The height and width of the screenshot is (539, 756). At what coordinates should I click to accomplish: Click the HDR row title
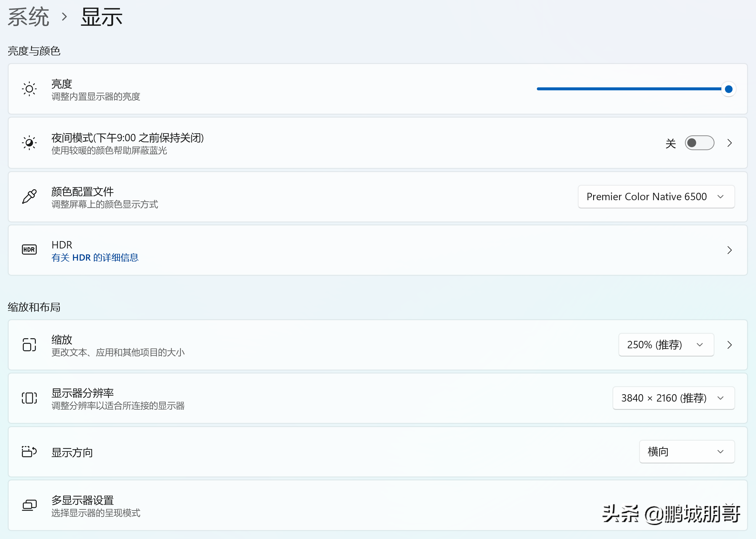point(62,245)
